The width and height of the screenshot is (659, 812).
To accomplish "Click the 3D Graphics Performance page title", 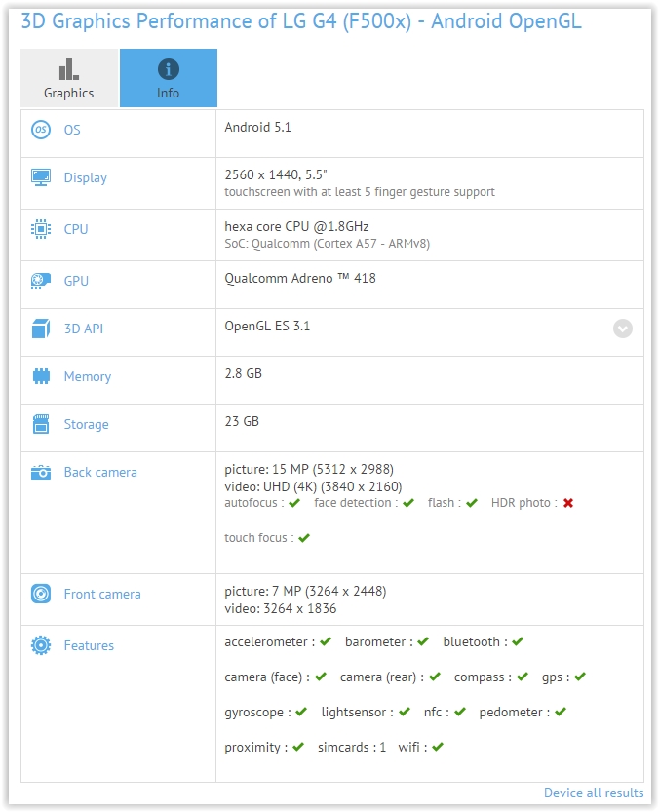I will [x=301, y=21].
